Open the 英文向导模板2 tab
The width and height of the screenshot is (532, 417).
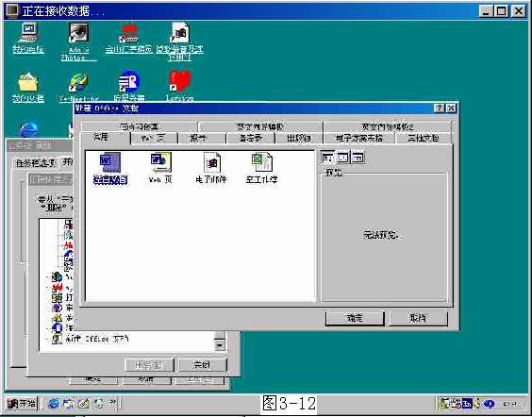pos(388,126)
